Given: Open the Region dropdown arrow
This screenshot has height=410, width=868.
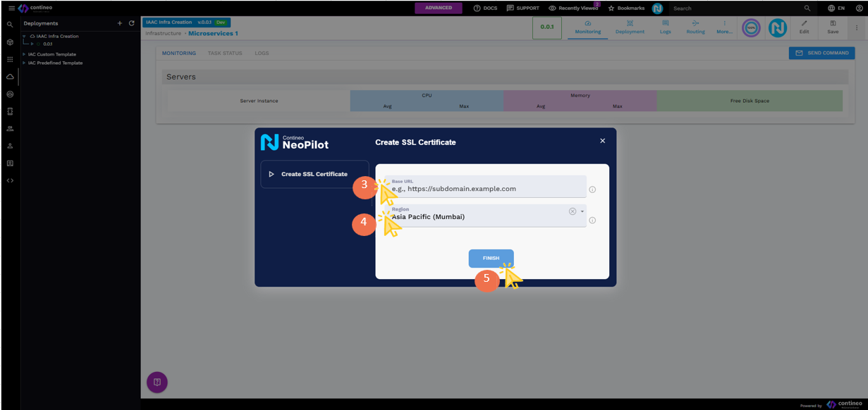Looking at the screenshot, I should [582, 212].
